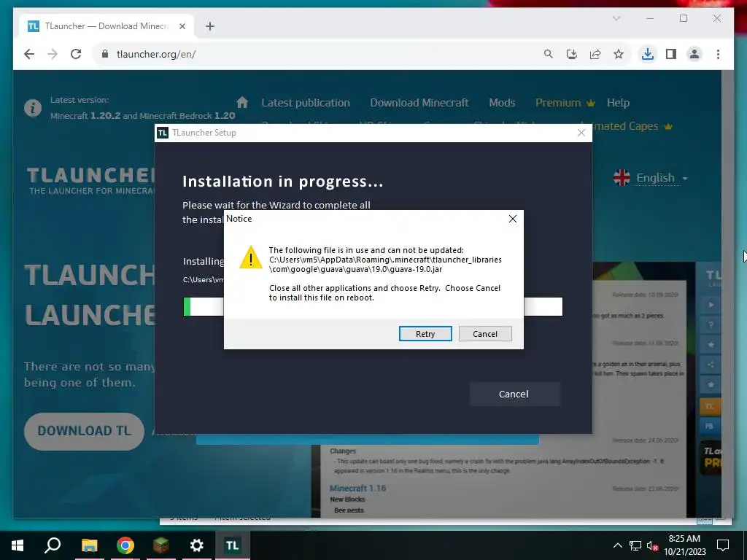
Task: Click the site padlock icon
Action: 105,54
